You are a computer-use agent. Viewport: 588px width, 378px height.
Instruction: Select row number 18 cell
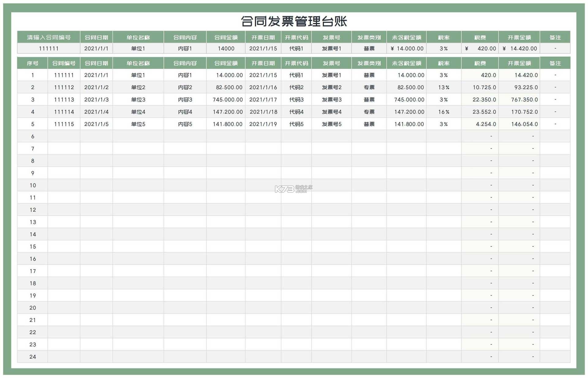32,283
